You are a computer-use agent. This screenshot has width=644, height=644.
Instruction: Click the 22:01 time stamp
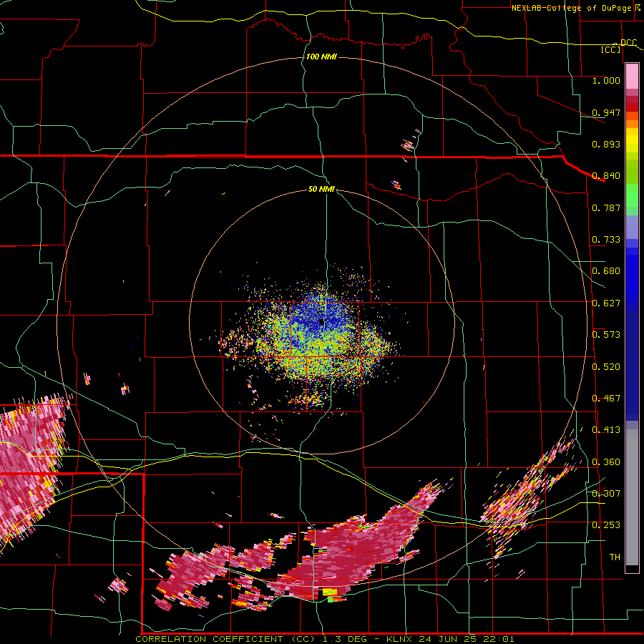pos(497,639)
